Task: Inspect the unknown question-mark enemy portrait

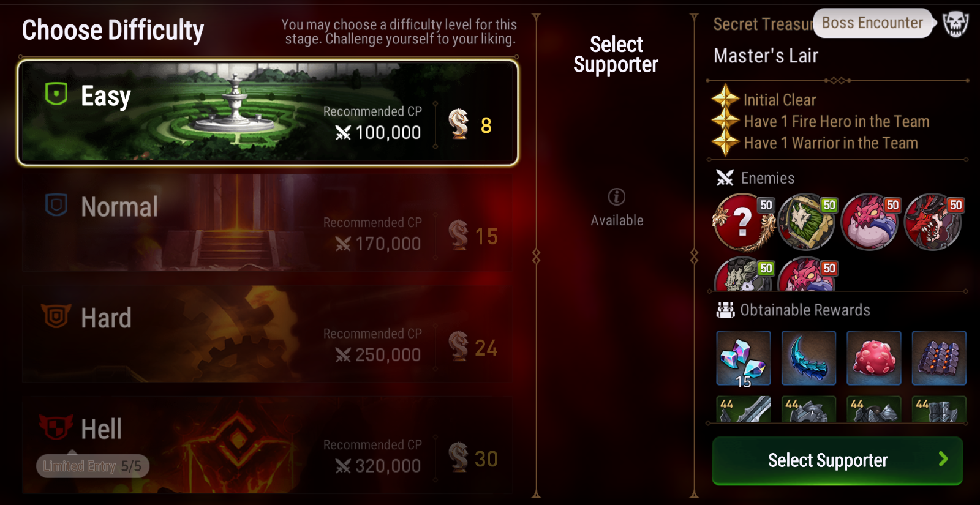Action: (x=744, y=222)
